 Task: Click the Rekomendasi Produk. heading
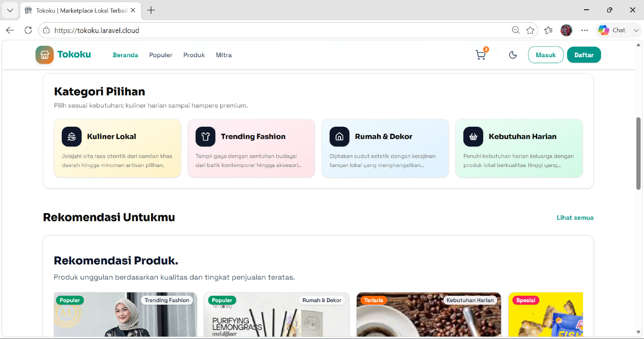tap(116, 260)
